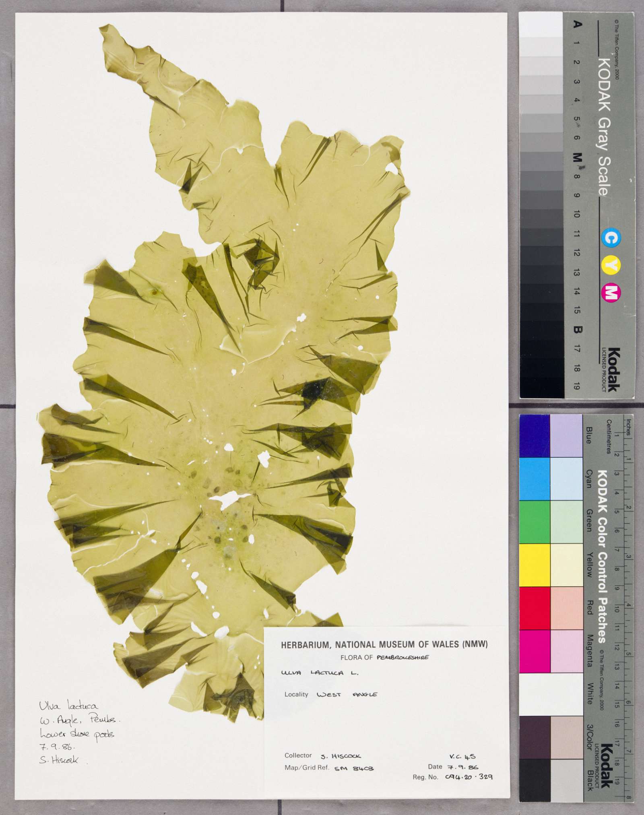Click the Locality value 'WEST ANGLE'

tap(347, 694)
